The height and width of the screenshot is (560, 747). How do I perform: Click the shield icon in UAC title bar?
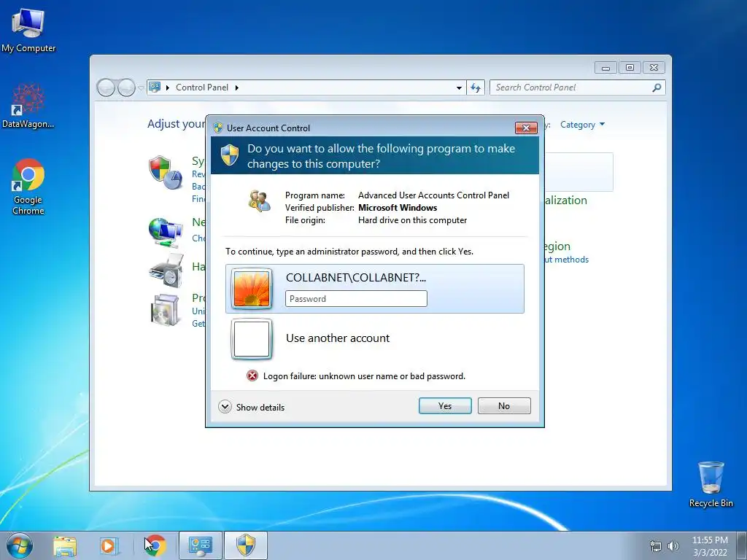[218, 128]
